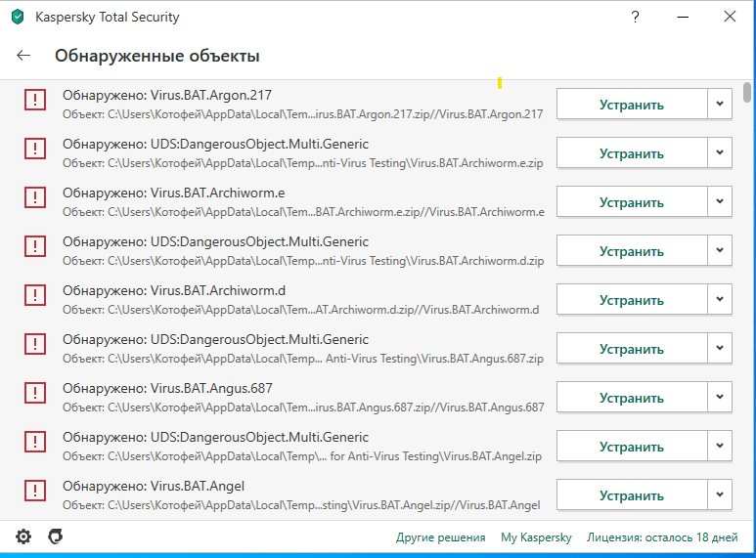756x558 pixels.
Task: Click Устранить for the Archiworm.e.zip object
Action: (632, 152)
